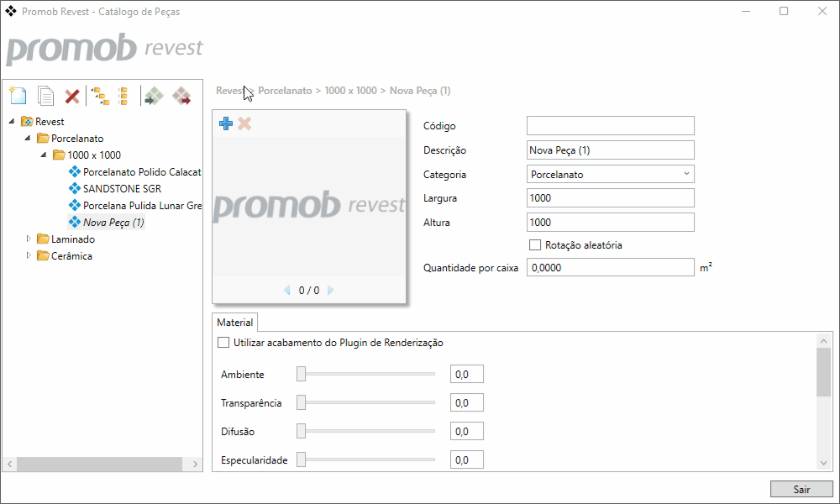840x504 pixels.
Task: Click the export tiles icon with red arrow
Action: pos(181,96)
